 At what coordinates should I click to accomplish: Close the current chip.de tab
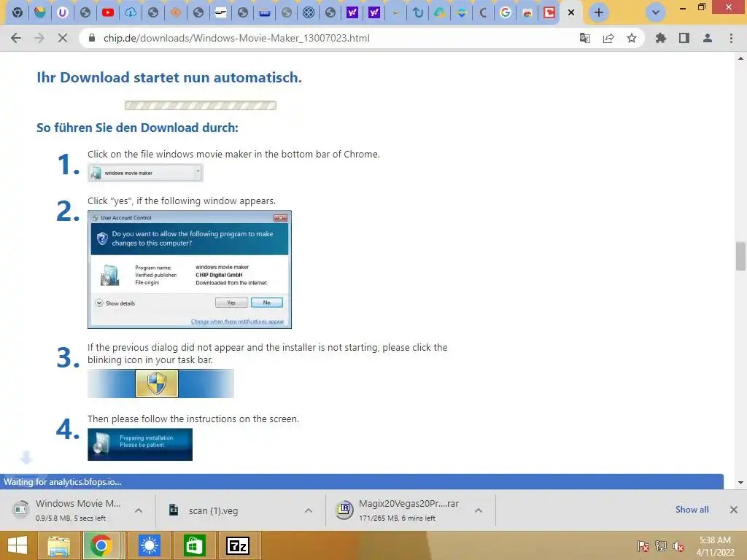point(571,12)
